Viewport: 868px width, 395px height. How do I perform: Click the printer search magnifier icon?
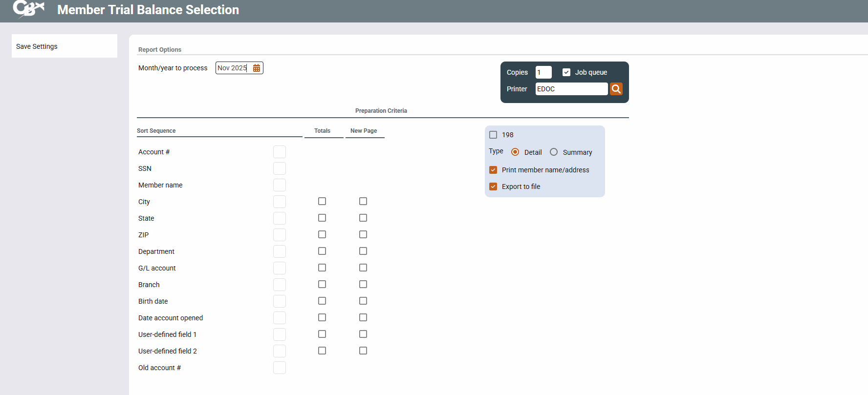point(616,89)
